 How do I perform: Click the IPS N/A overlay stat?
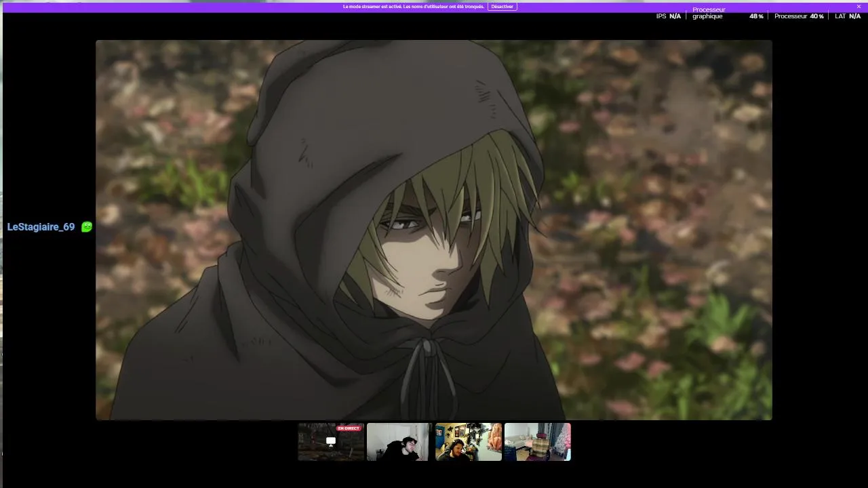coord(669,16)
